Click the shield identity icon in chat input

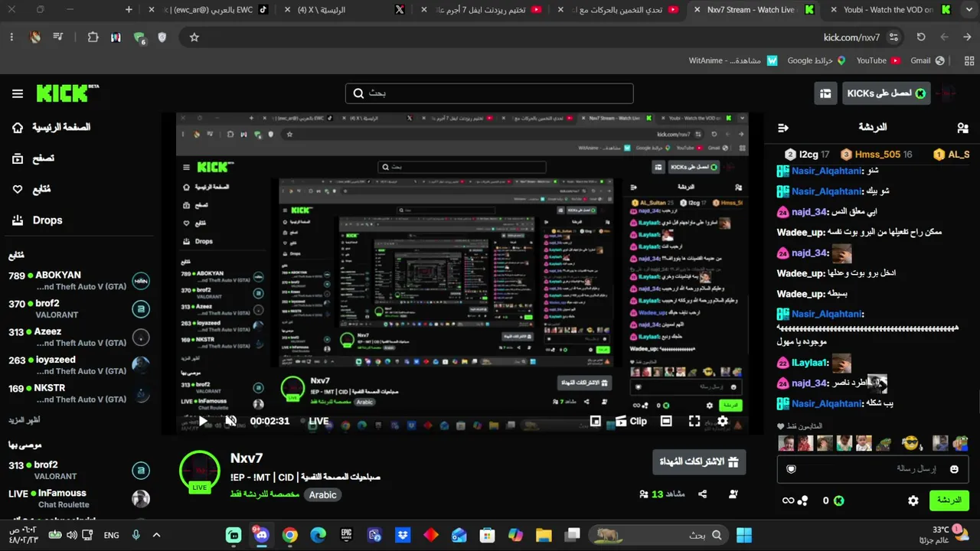tap(791, 469)
